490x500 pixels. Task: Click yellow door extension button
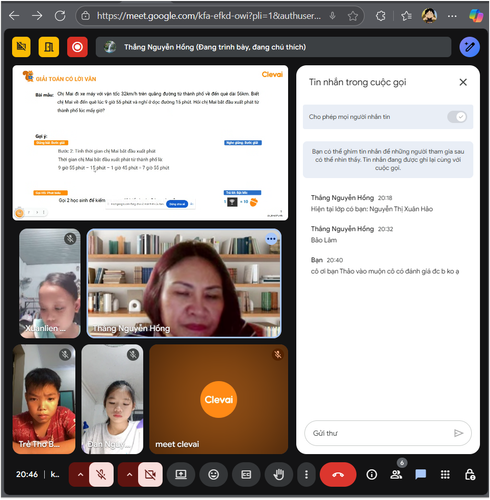(x=49, y=47)
